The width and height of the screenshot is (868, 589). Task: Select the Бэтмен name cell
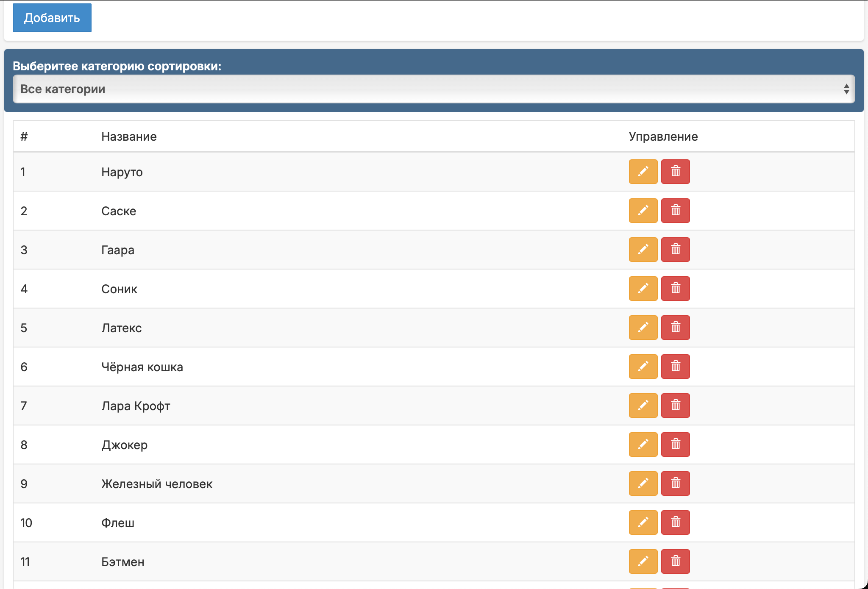(123, 562)
